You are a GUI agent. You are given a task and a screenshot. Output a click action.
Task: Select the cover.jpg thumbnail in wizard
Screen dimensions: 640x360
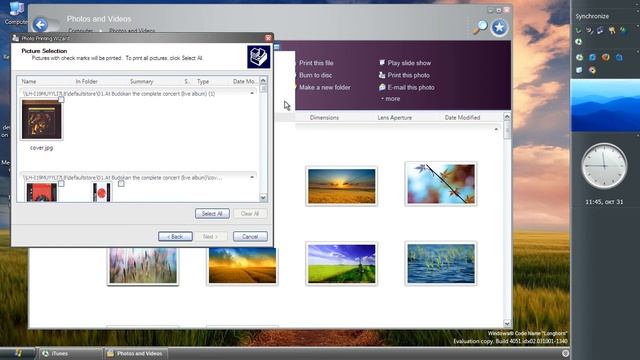42,120
